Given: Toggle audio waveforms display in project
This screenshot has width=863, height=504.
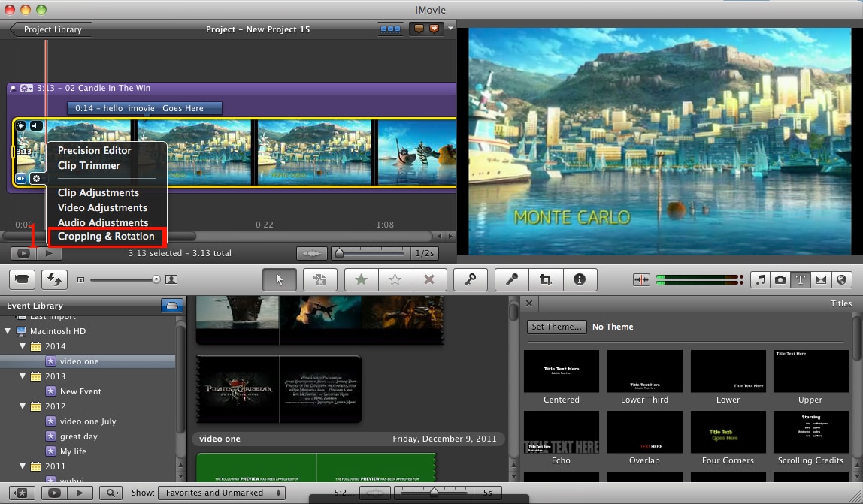Looking at the screenshot, I should click(312, 253).
